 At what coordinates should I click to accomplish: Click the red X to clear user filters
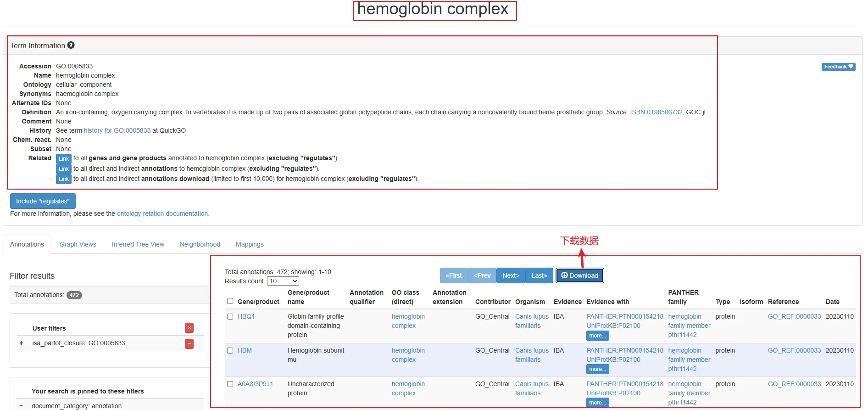coord(189,328)
